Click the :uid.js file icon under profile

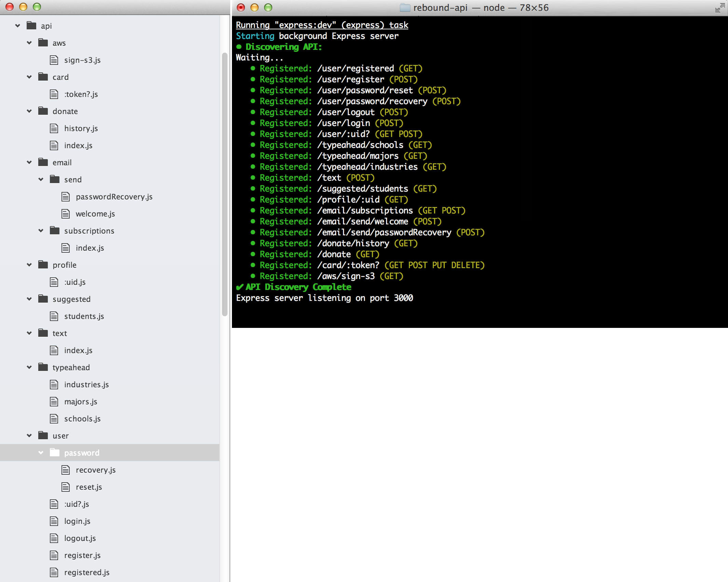[x=54, y=282]
